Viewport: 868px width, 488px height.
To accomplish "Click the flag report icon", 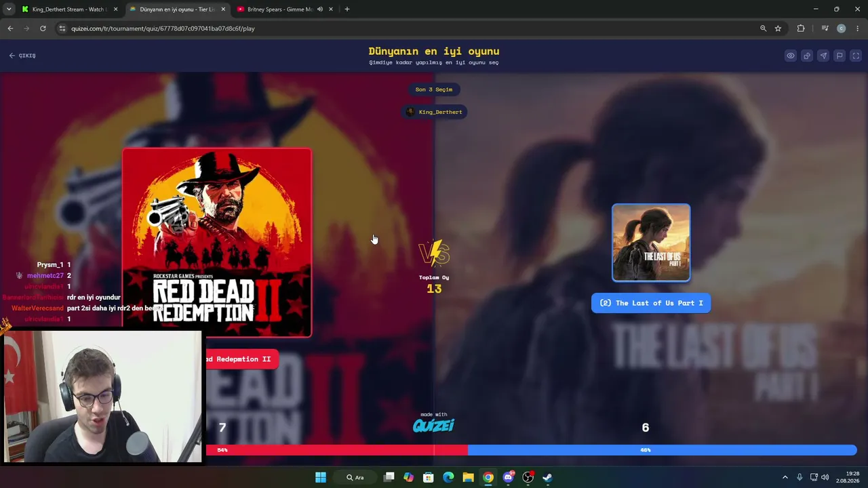I will click(x=840, y=56).
